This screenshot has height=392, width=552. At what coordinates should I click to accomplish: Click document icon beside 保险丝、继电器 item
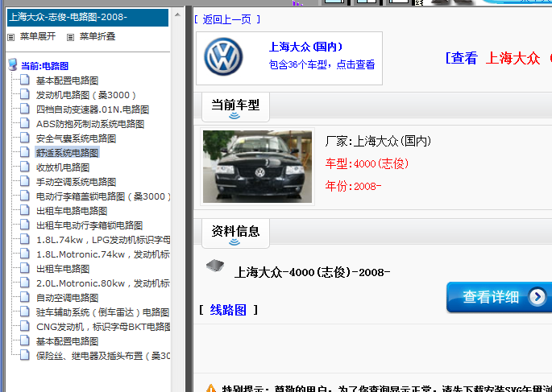pos(25,355)
